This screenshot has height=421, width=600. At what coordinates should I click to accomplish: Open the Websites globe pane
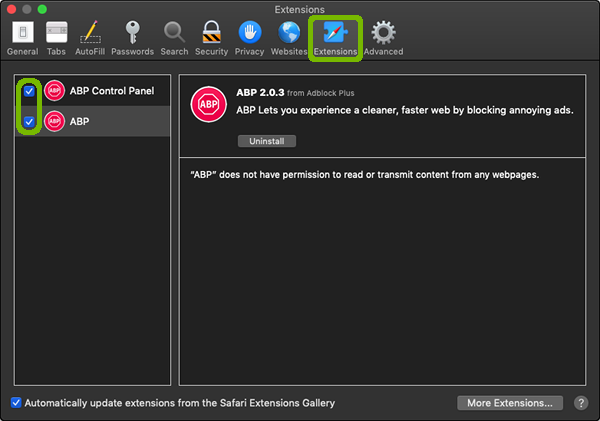[x=289, y=38]
